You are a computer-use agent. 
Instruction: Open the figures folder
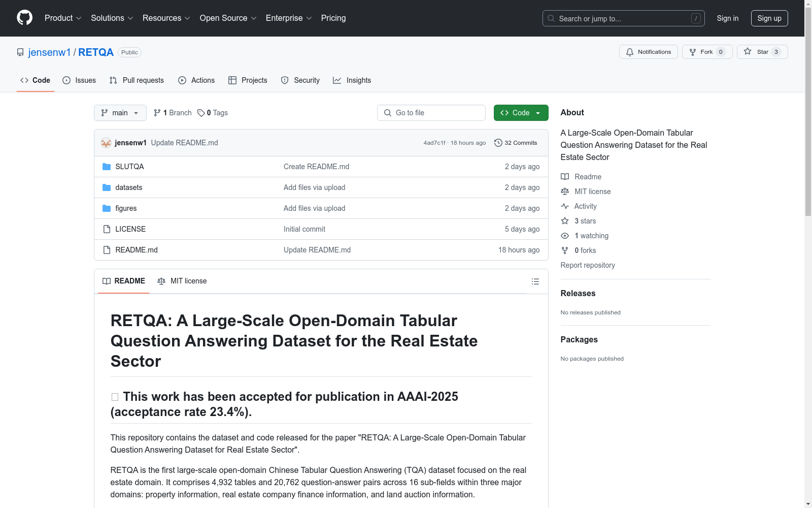(126, 208)
